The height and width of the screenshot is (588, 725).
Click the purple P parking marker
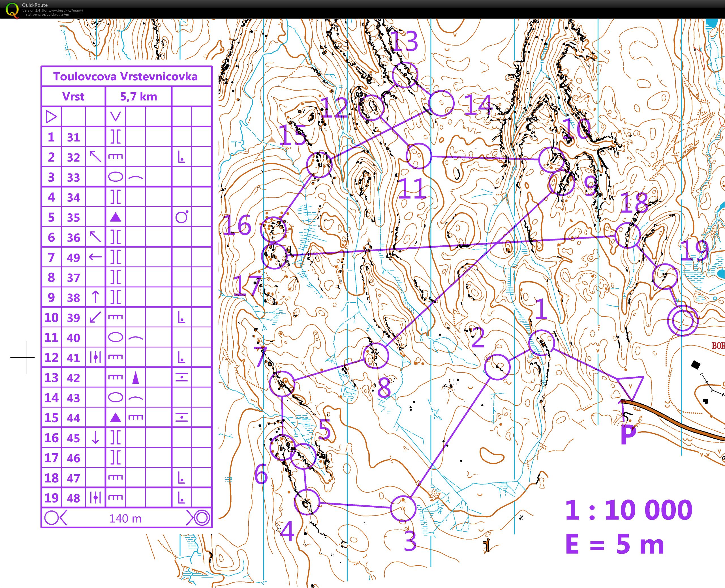point(628,434)
